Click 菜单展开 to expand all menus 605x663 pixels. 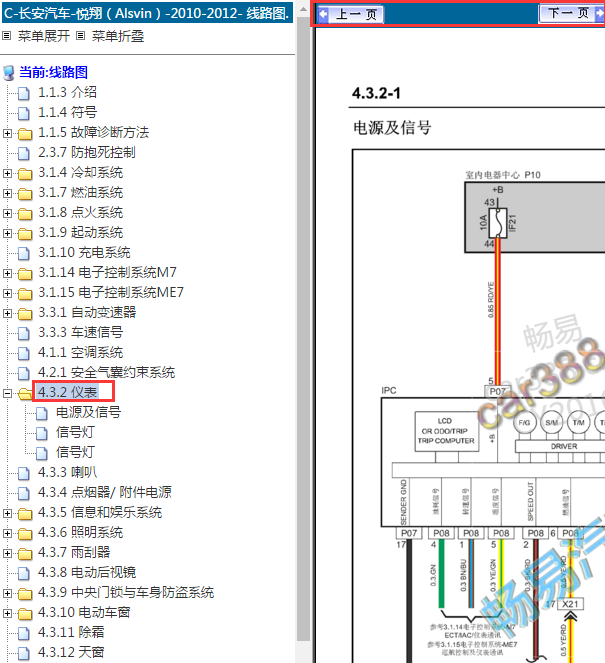(44, 36)
